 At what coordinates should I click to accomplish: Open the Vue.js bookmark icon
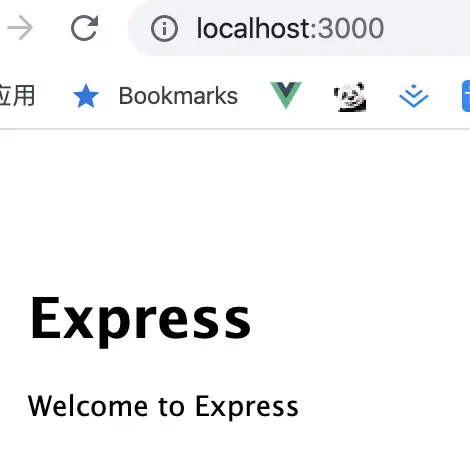pos(286,95)
